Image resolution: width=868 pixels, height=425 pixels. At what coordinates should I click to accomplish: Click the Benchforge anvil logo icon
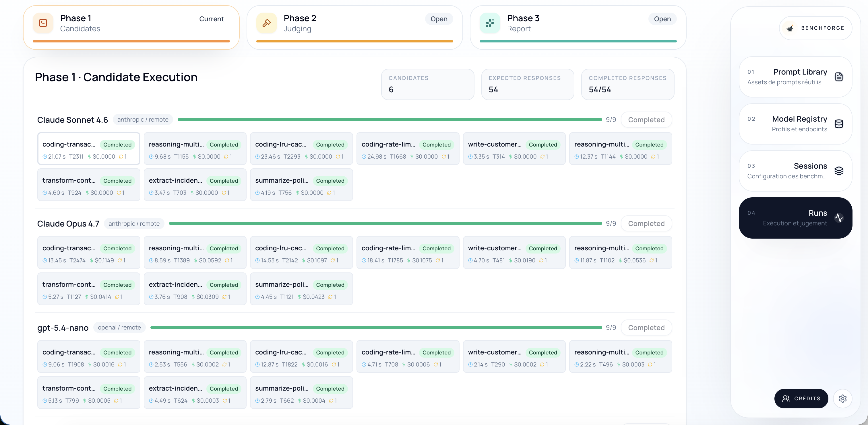tap(790, 28)
